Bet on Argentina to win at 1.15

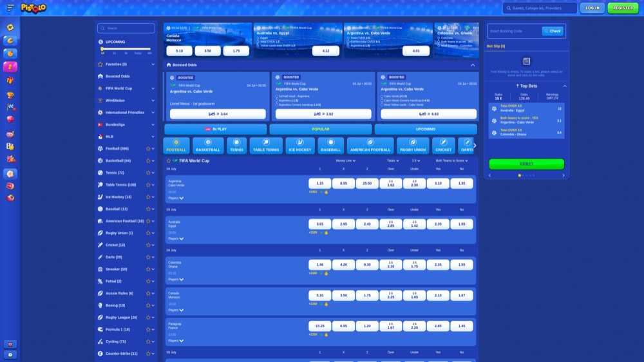click(x=319, y=184)
